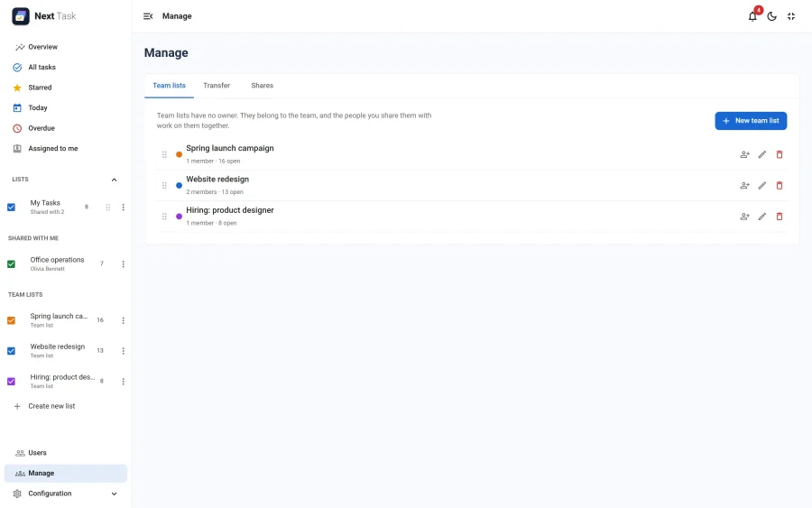Collapse the LISTS section chevron
Screen dimensions: 812x508
click(114, 180)
